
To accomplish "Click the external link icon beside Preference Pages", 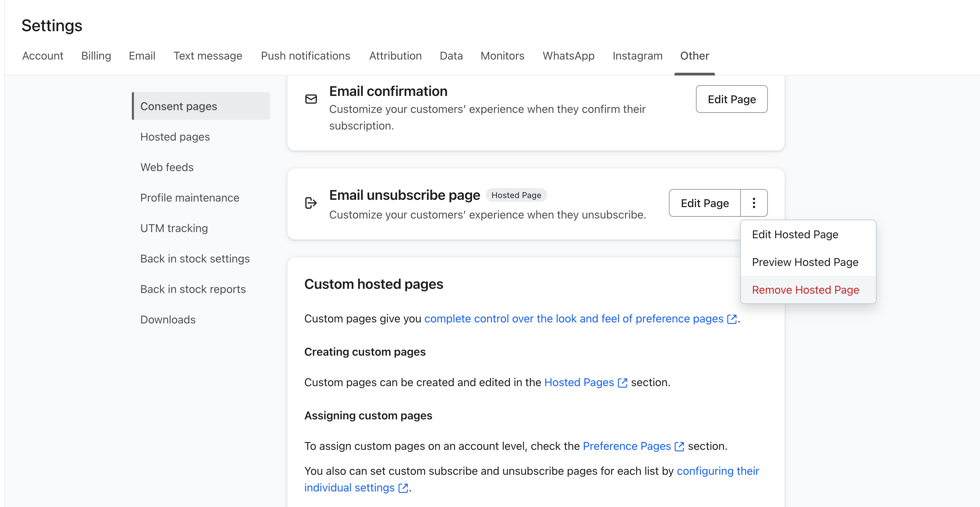I will click(679, 447).
